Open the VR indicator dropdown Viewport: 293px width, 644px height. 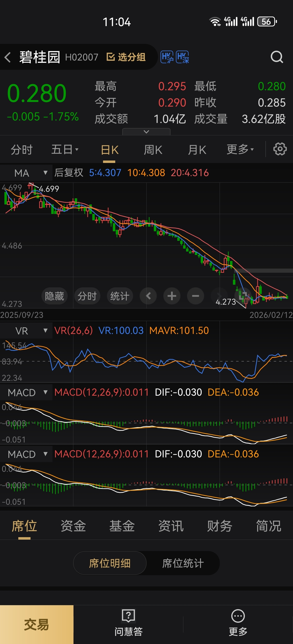coord(26,331)
